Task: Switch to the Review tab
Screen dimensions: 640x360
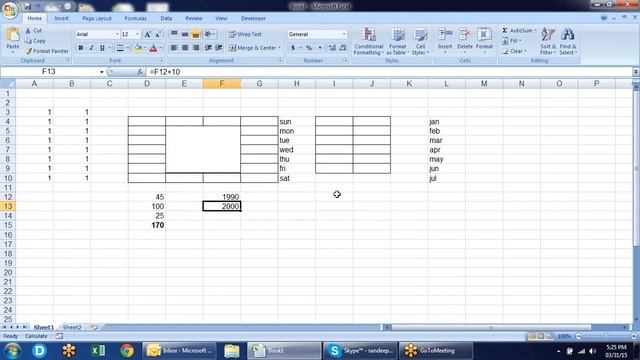Action: tap(194, 18)
